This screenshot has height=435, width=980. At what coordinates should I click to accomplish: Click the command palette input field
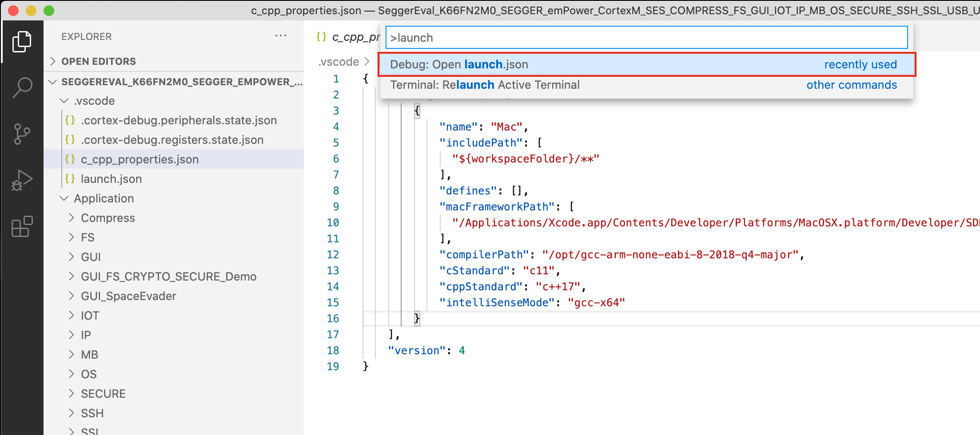point(646,38)
